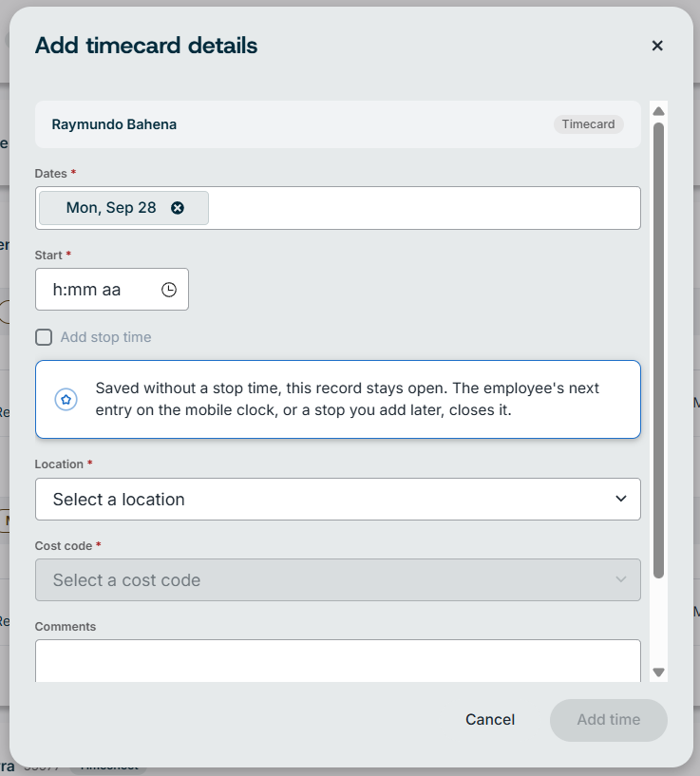Click the location dropdown chevron arrow

[621, 499]
